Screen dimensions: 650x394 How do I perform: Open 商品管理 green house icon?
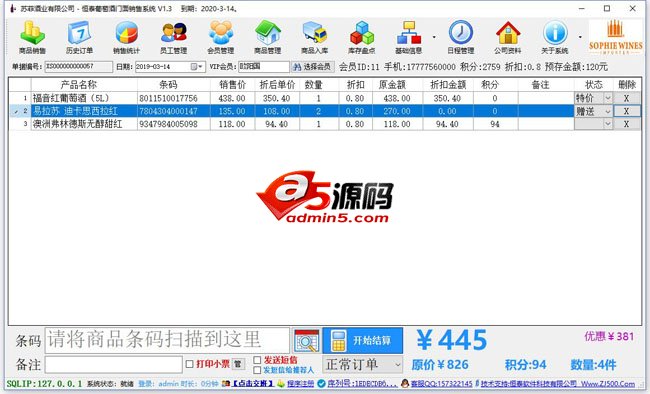click(268, 37)
